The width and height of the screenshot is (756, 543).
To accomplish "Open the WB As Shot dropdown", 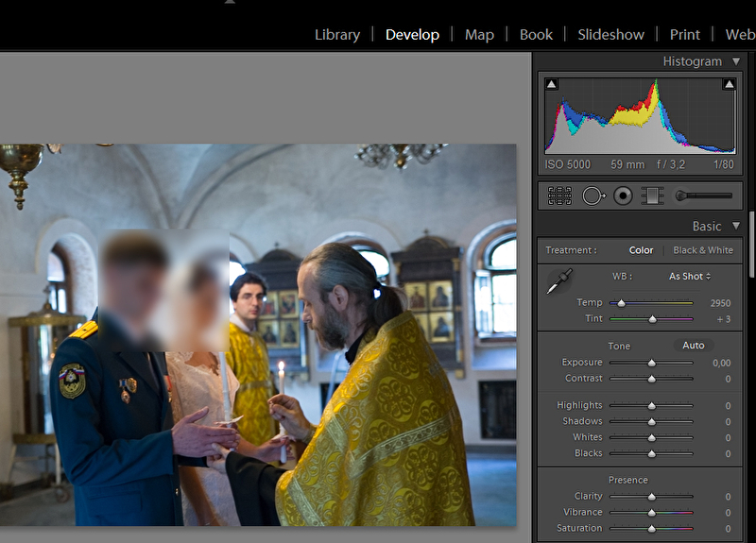I will click(x=690, y=276).
